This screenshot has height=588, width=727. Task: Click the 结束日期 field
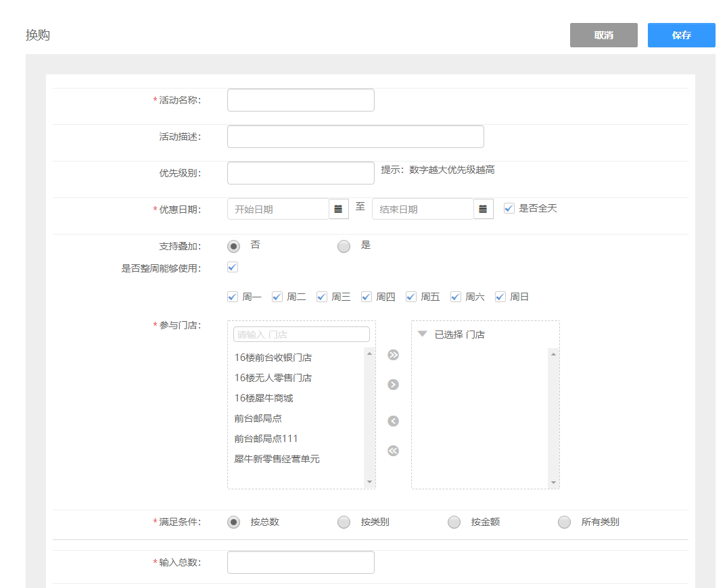423,209
